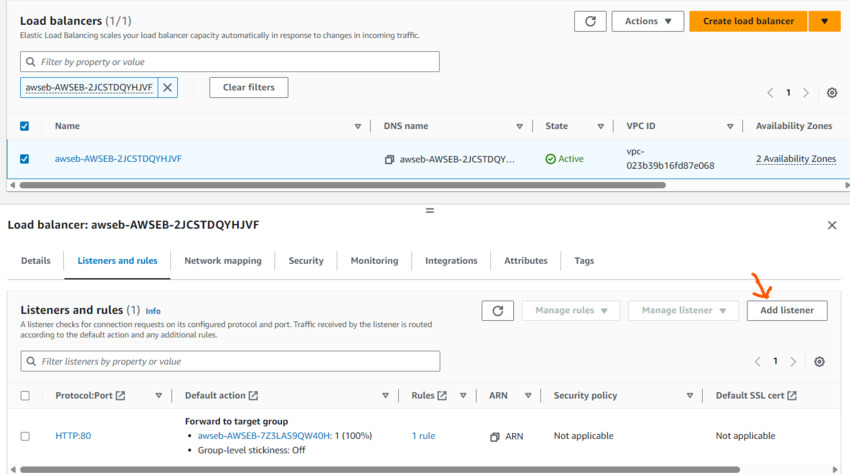Open Default SSL cert external link icon
The height and width of the screenshot is (474, 850).
tap(792, 395)
